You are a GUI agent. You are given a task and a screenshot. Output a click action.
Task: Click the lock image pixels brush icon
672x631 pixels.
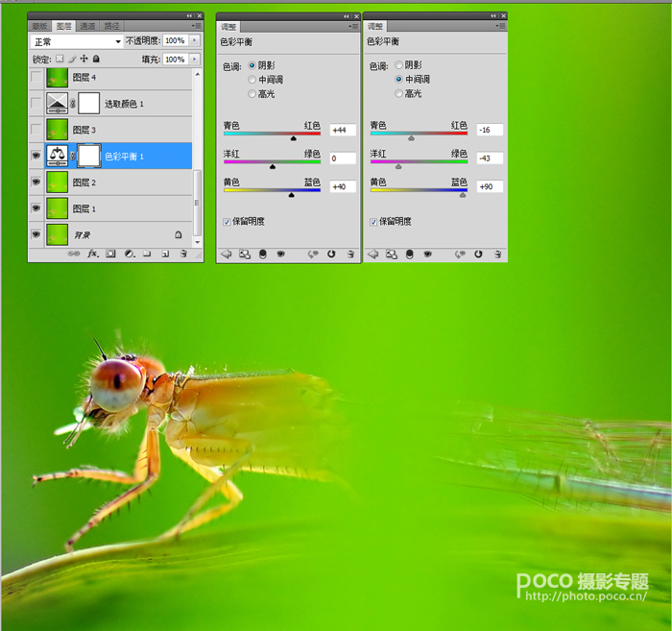[x=72, y=59]
